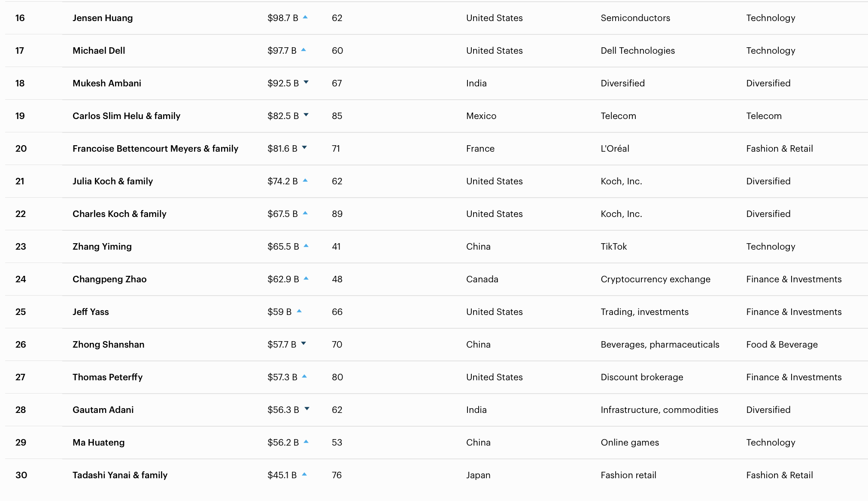This screenshot has width=868, height=501.
Task: Click the up arrow beside Jensen Huang's $98.7 B
Action: click(x=305, y=17)
